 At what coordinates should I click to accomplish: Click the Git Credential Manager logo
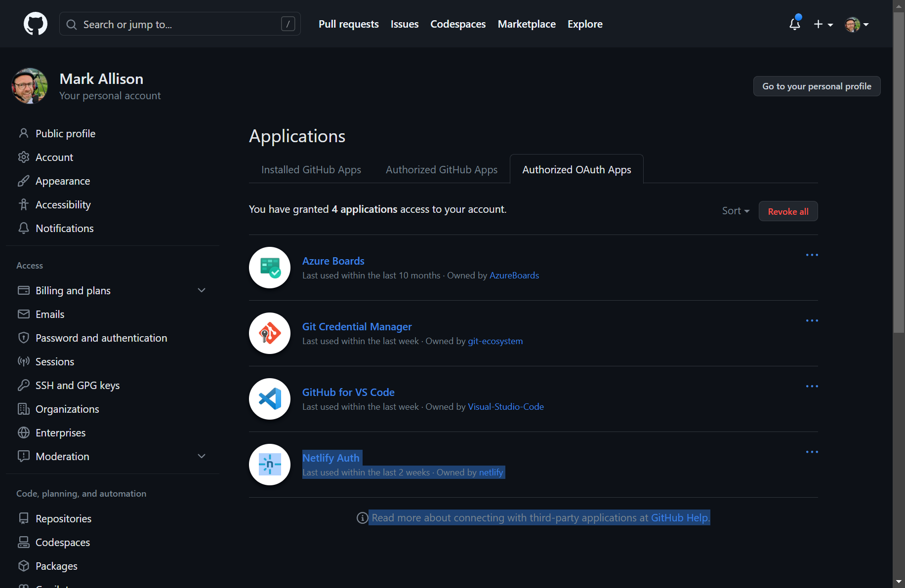point(270,333)
